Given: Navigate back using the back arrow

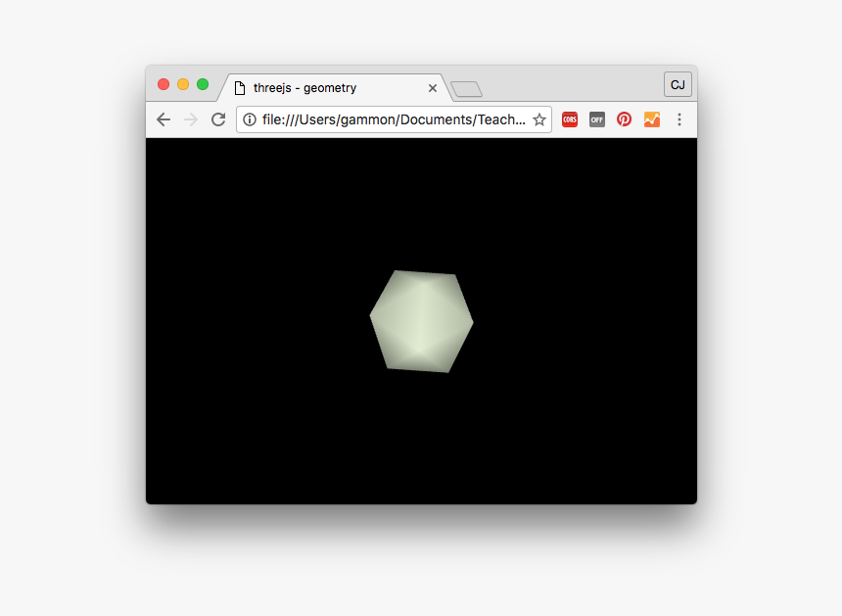Looking at the screenshot, I should click(x=164, y=119).
